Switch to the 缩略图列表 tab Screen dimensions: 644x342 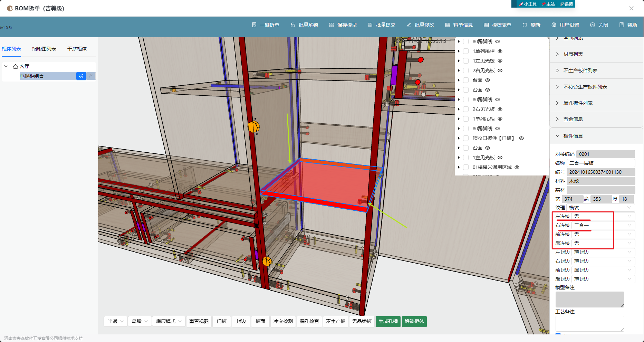[x=44, y=49]
